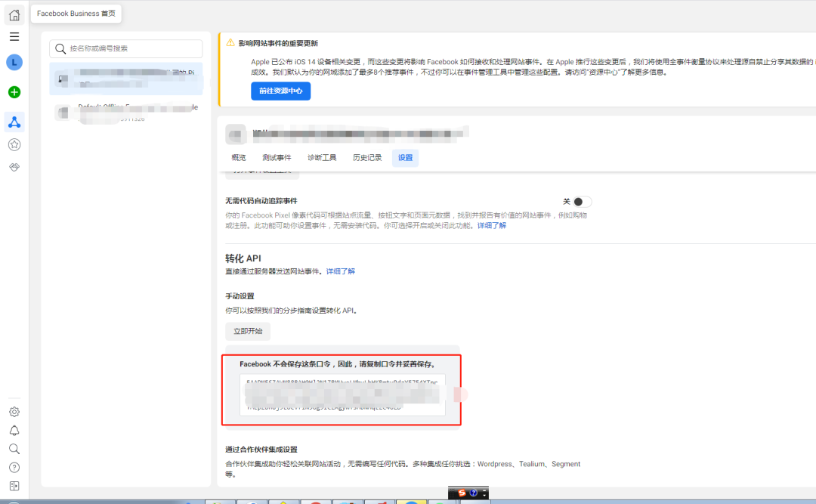The height and width of the screenshot is (504, 816).
Task: Open the 诊断工具 tab
Action: point(322,158)
